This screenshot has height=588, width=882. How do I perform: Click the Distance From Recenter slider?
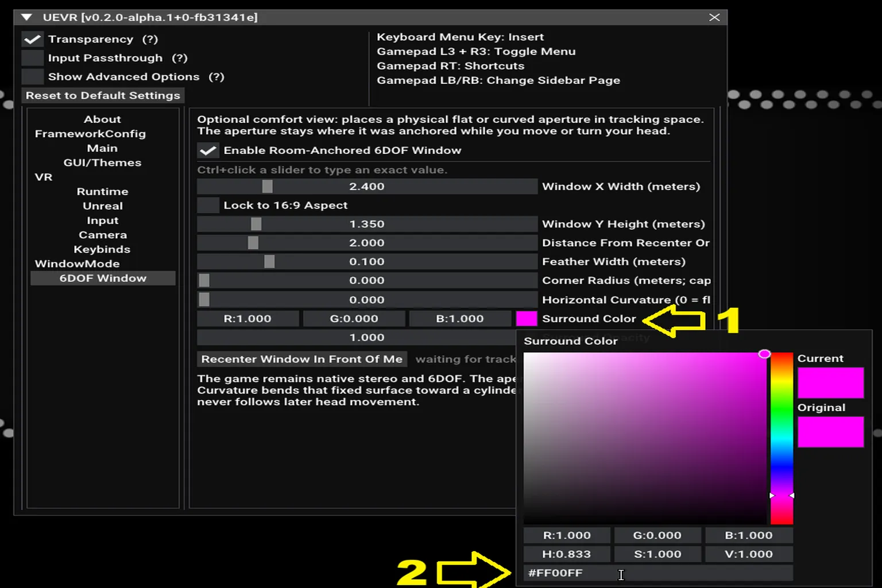click(367, 243)
